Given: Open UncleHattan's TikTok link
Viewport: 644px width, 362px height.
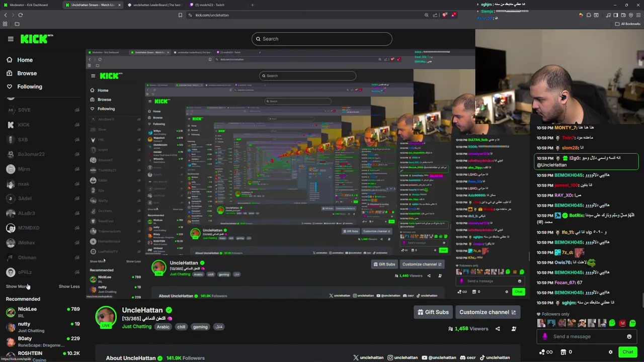Looking at the screenshot, I should click(x=495, y=357).
